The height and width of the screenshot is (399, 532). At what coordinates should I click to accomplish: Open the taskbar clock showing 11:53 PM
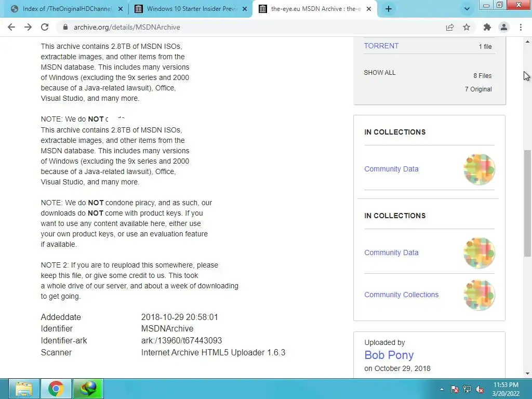pos(506,389)
